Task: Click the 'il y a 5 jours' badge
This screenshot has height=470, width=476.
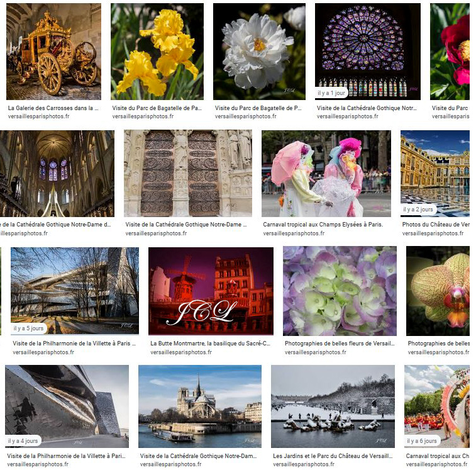Action: coord(29,328)
